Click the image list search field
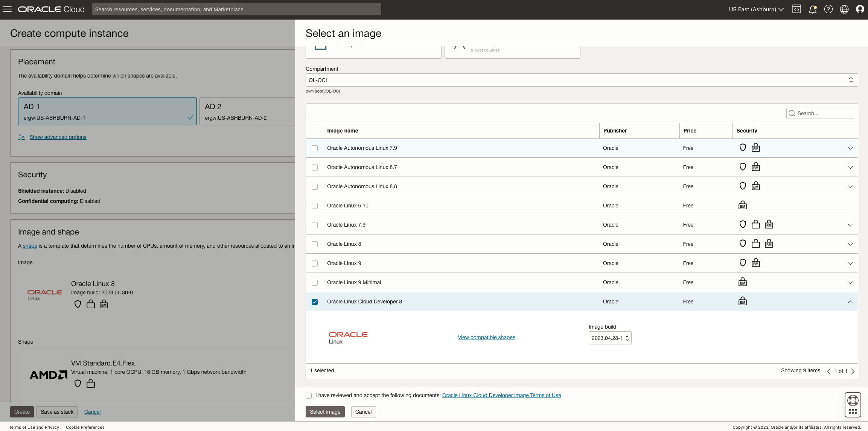The image size is (868, 431). click(820, 113)
